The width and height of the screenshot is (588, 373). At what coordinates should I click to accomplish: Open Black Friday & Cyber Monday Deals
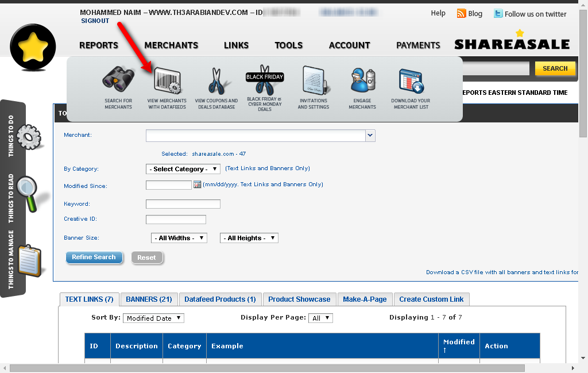(265, 80)
